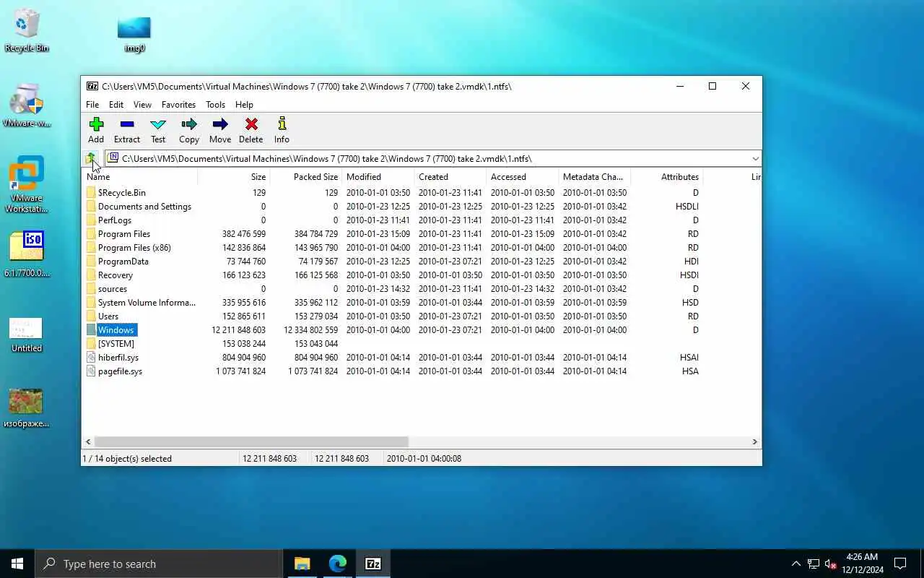The height and width of the screenshot is (578, 924).
Task: Select the Untitled desktop file
Action: 27,336
